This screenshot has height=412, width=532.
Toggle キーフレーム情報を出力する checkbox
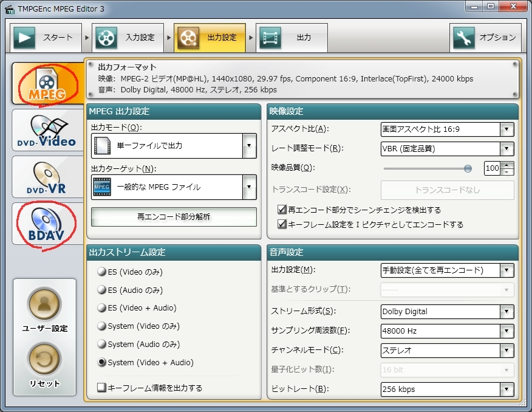pyautogui.click(x=102, y=388)
